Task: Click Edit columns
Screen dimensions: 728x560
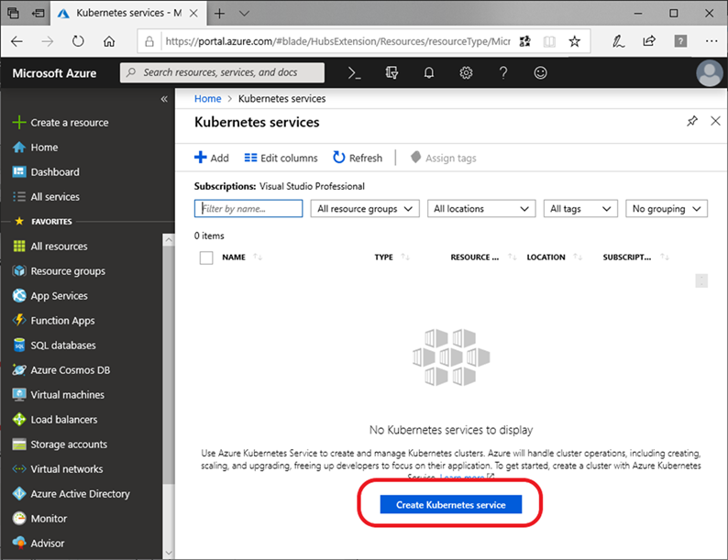Action: pos(281,158)
